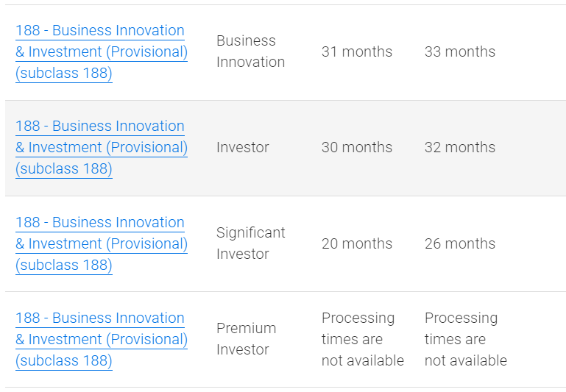Open the subclass 188 link for Premium Investor

tap(101, 339)
